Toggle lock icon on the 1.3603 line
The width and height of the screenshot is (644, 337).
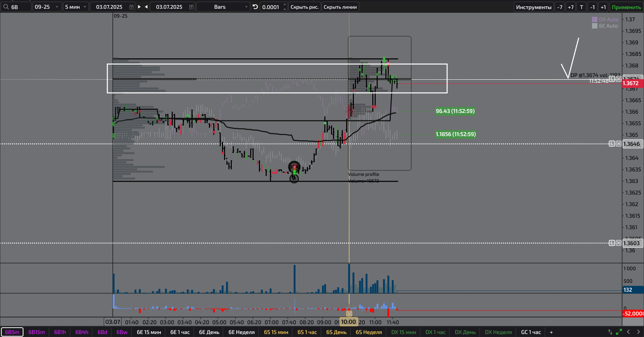coord(612,243)
